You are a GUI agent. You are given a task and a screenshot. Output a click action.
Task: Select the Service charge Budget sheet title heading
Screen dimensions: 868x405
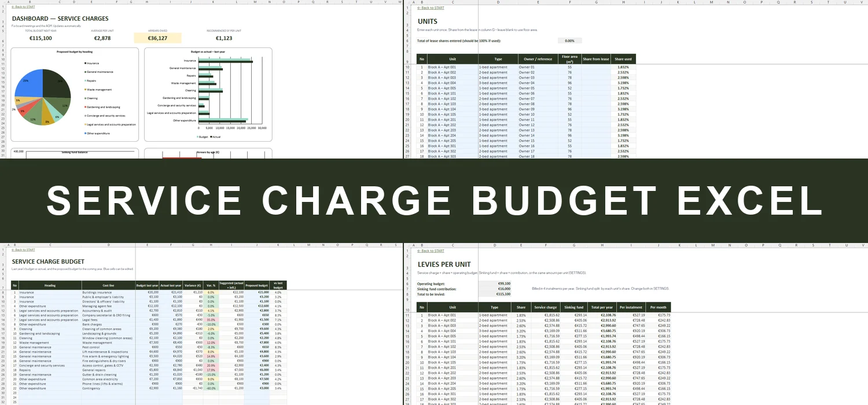48,262
